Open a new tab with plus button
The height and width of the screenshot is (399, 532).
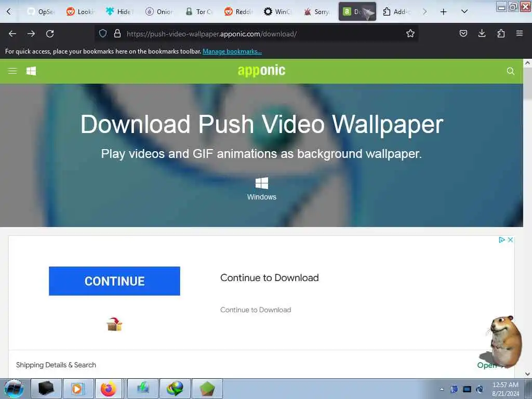(x=444, y=12)
